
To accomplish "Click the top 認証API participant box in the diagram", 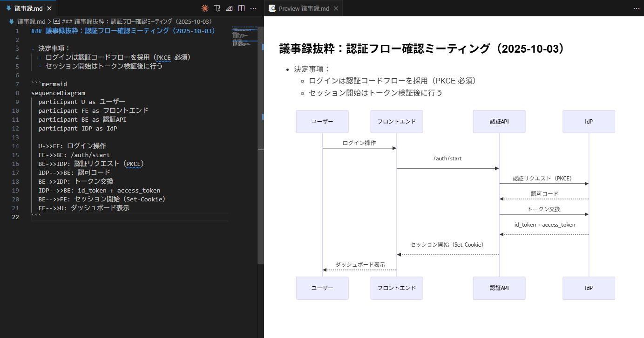I will (499, 121).
